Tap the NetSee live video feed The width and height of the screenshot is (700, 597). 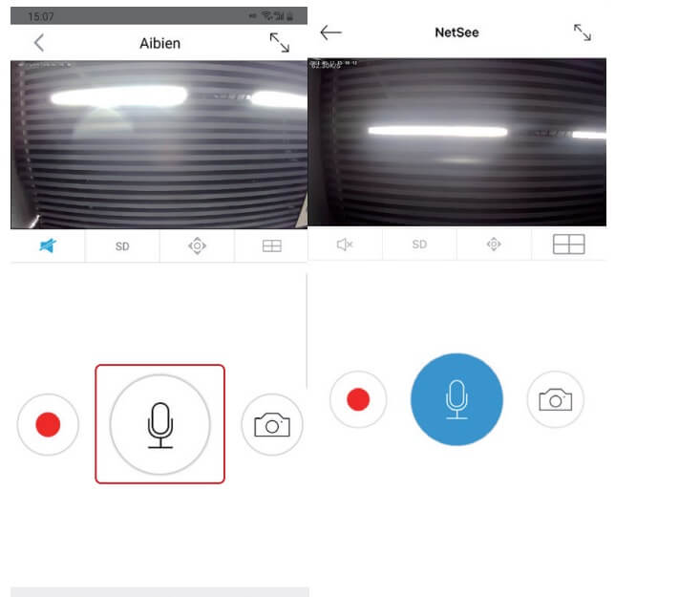pos(457,142)
